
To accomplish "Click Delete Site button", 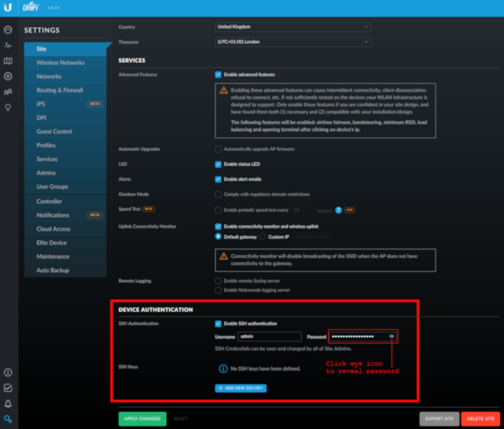I will (x=480, y=419).
